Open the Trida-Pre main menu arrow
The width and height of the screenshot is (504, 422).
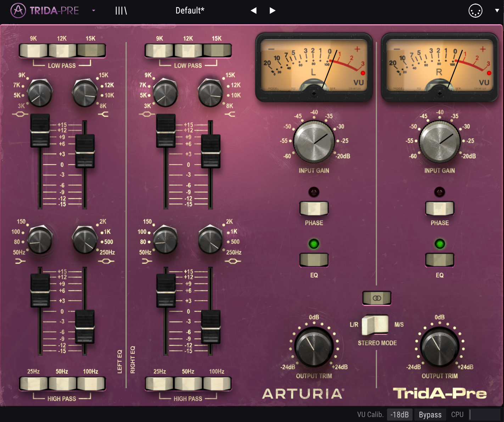pos(94,11)
